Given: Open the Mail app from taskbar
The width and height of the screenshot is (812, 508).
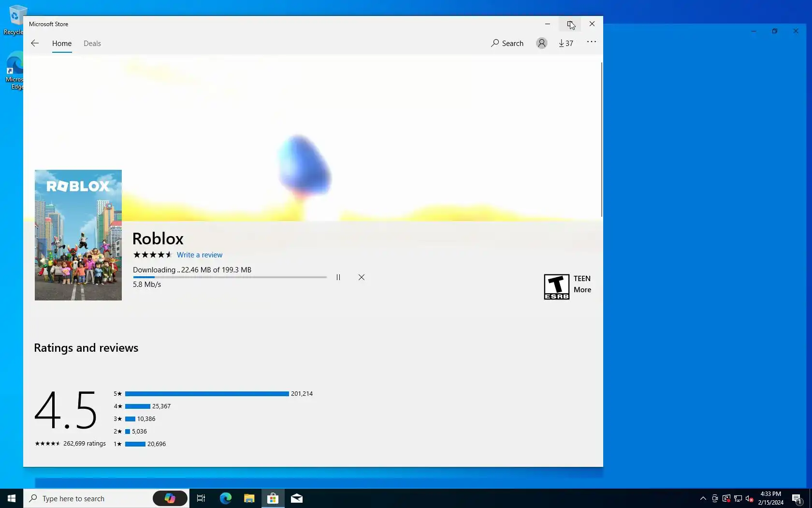Looking at the screenshot, I should coord(297,498).
